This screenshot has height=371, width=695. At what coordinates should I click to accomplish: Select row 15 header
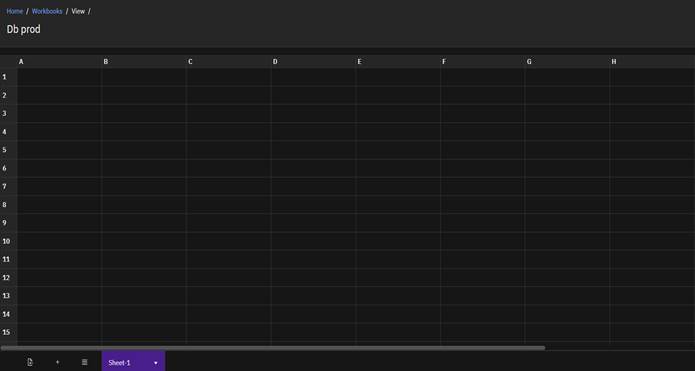[8, 332]
